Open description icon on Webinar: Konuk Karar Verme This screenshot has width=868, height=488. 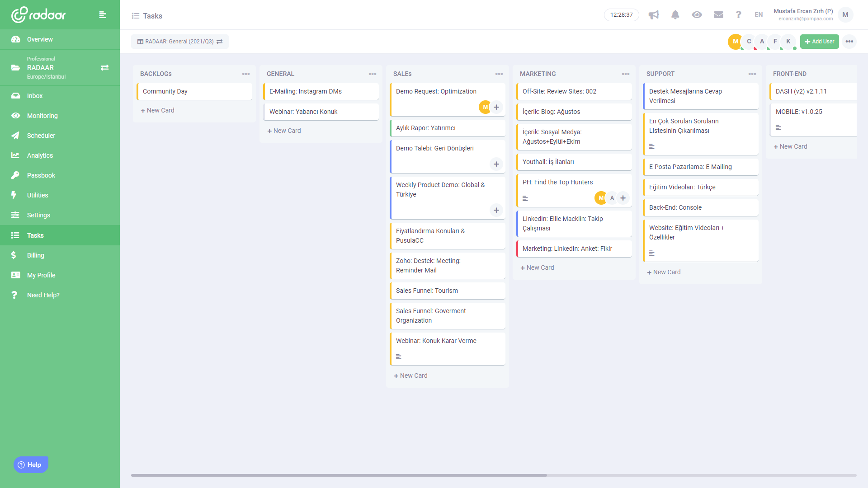[x=399, y=357]
